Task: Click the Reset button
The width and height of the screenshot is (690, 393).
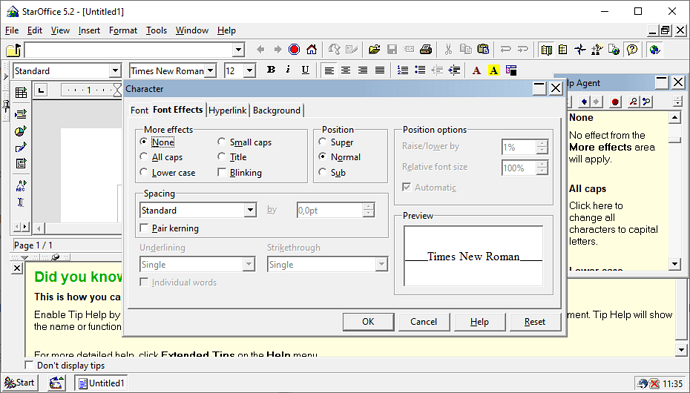Action: [x=535, y=322]
